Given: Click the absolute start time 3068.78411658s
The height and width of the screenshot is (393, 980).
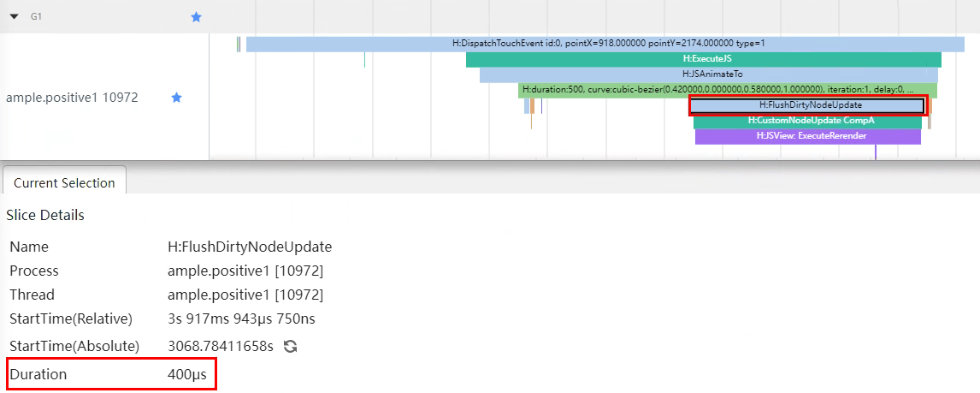Looking at the screenshot, I should click(221, 347).
